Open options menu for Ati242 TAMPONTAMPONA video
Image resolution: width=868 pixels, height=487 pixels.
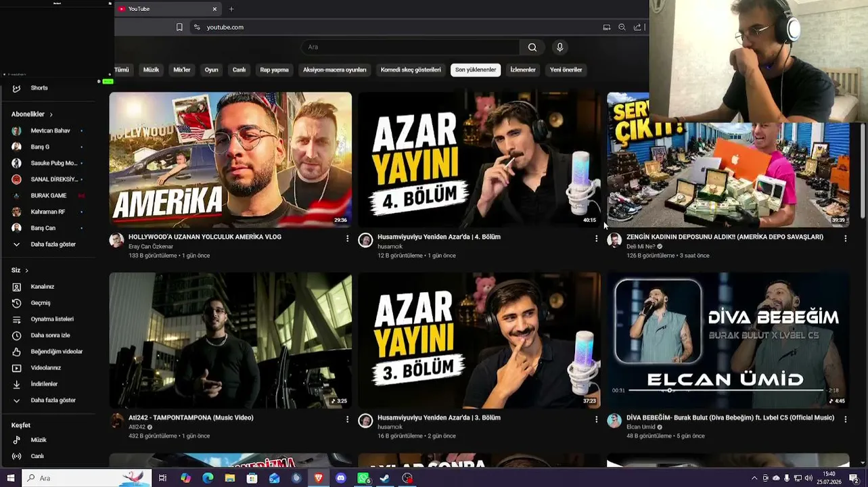tap(347, 419)
